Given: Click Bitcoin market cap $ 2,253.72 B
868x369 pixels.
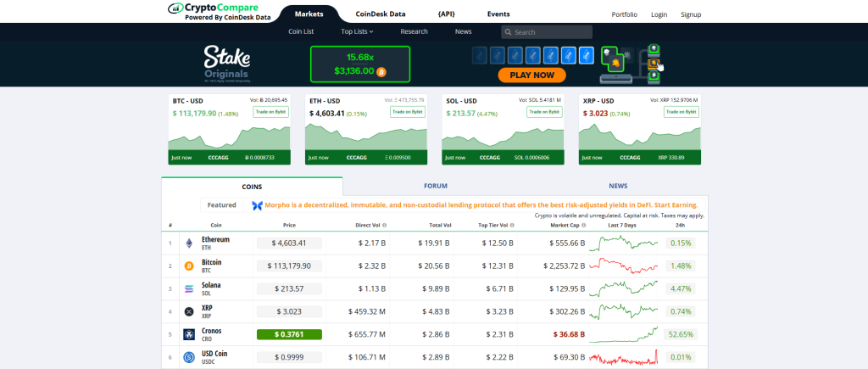Looking at the screenshot, I should click(x=564, y=266).
